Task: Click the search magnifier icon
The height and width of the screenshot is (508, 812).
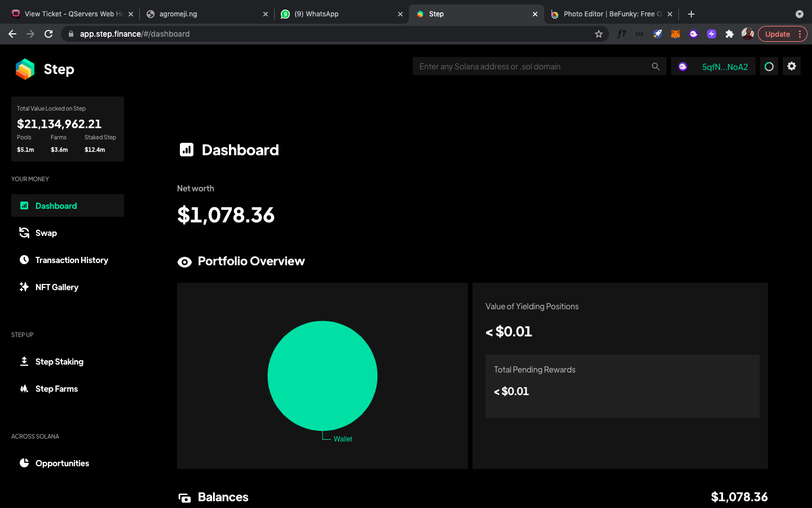Action: point(655,67)
